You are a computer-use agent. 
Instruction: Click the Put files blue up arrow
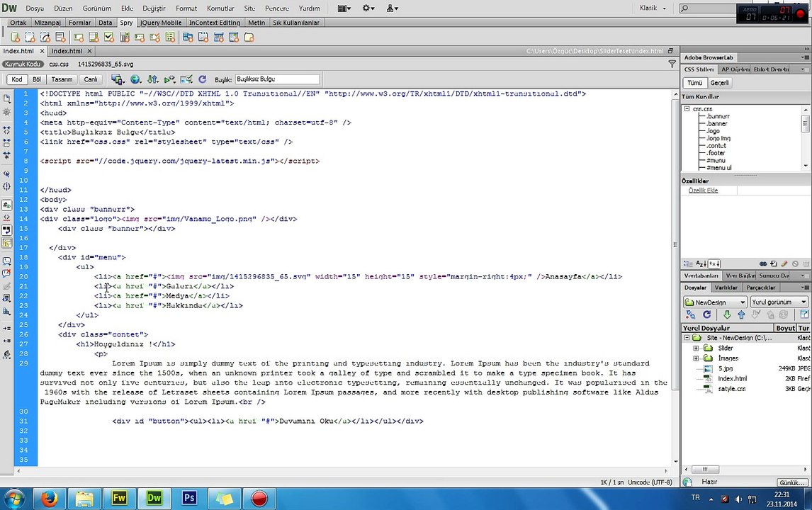(x=741, y=314)
